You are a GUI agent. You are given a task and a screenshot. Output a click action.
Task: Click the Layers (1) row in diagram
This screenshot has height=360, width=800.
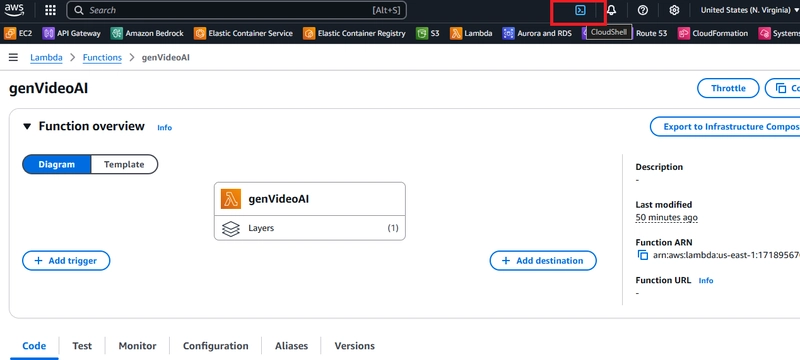pos(310,228)
